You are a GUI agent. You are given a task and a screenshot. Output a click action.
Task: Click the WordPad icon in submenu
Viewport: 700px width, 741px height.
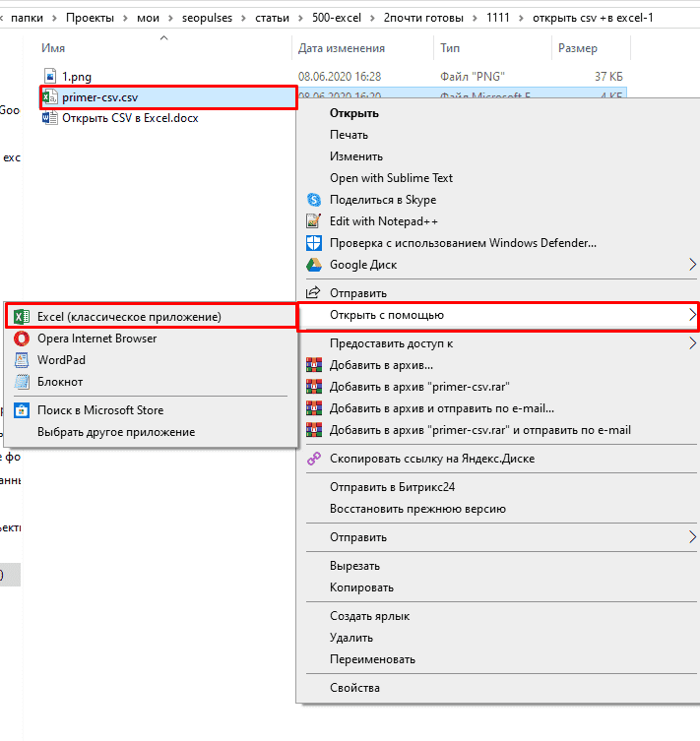22,360
